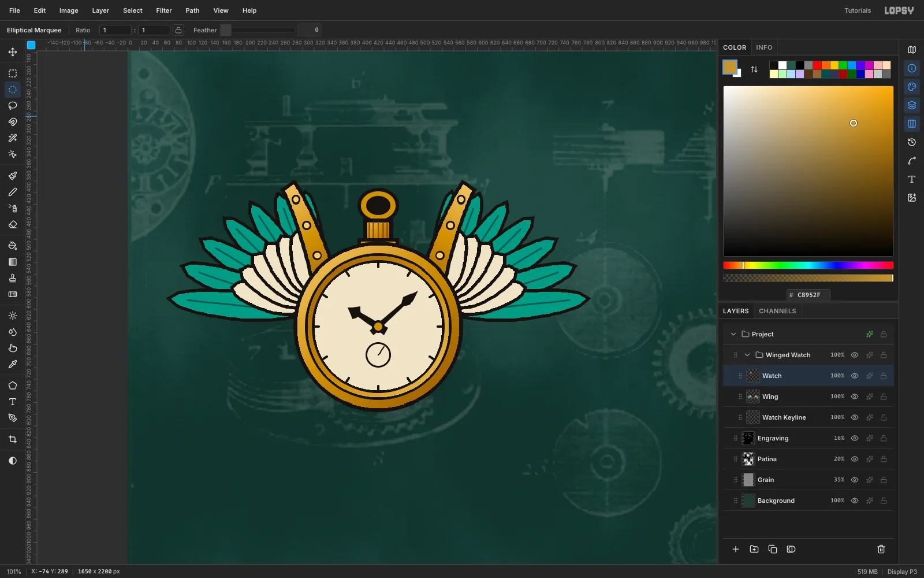Hide the Watch layer
Screen dimensions: 924x578
tap(855, 376)
